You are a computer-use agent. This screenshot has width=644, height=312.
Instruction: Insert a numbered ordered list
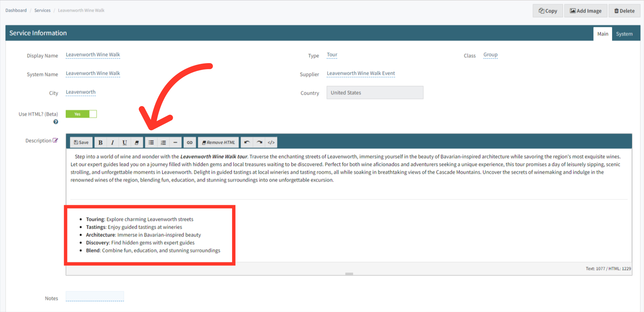click(163, 142)
